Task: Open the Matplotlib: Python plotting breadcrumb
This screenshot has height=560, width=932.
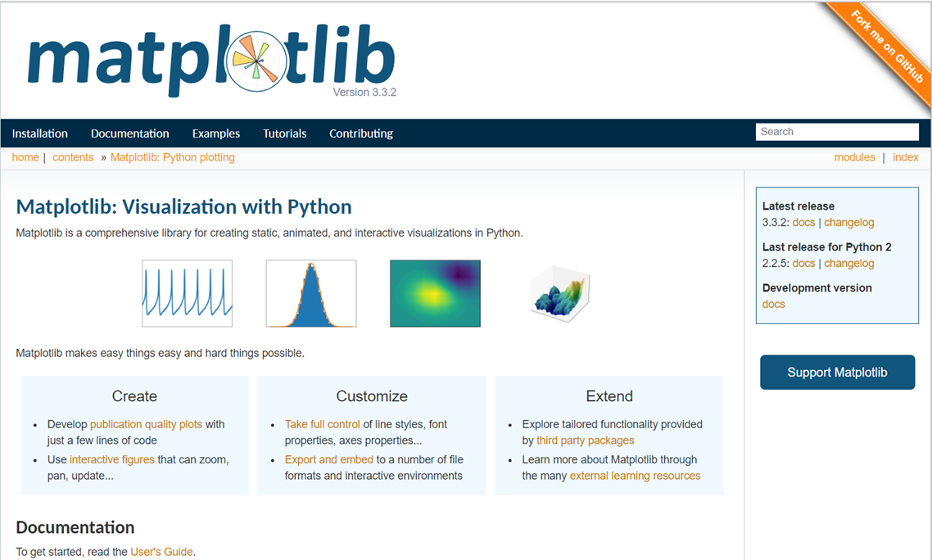Action: pyautogui.click(x=172, y=157)
